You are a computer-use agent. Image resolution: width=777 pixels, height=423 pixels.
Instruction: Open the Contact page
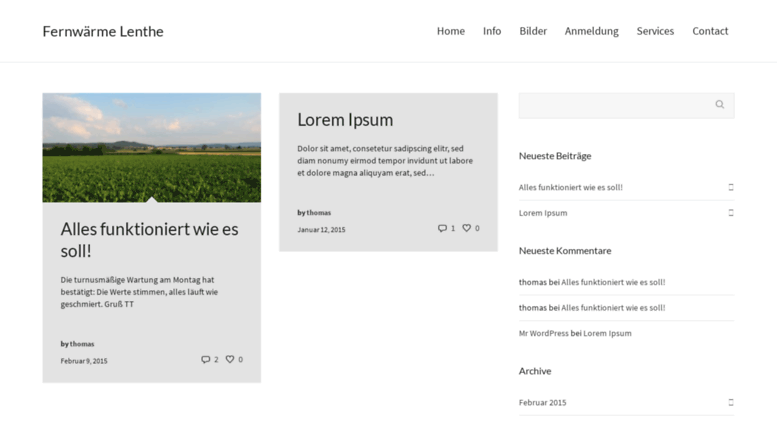click(710, 31)
